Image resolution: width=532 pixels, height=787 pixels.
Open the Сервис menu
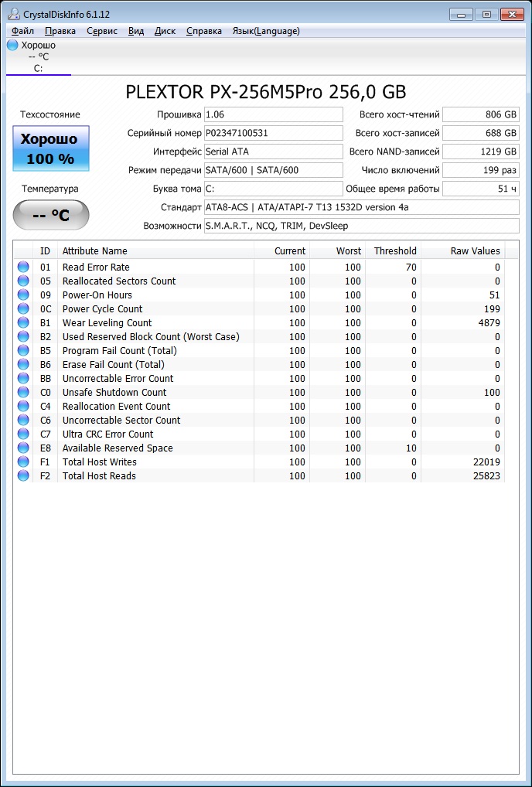102,31
